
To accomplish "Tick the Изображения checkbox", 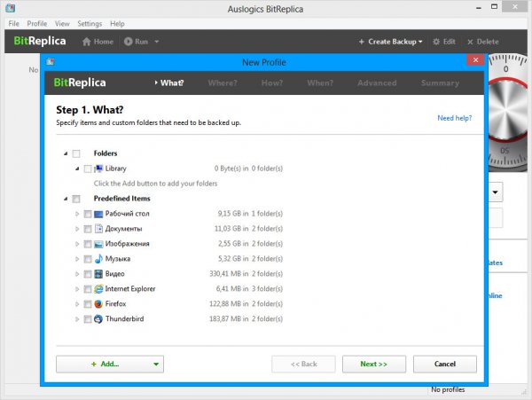I will (x=88, y=244).
